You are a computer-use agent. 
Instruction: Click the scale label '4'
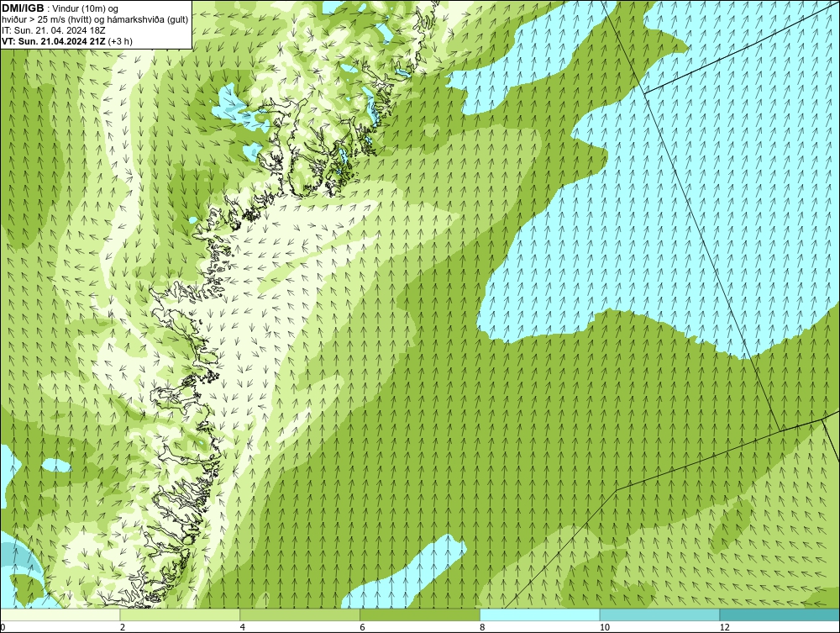point(243,627)
